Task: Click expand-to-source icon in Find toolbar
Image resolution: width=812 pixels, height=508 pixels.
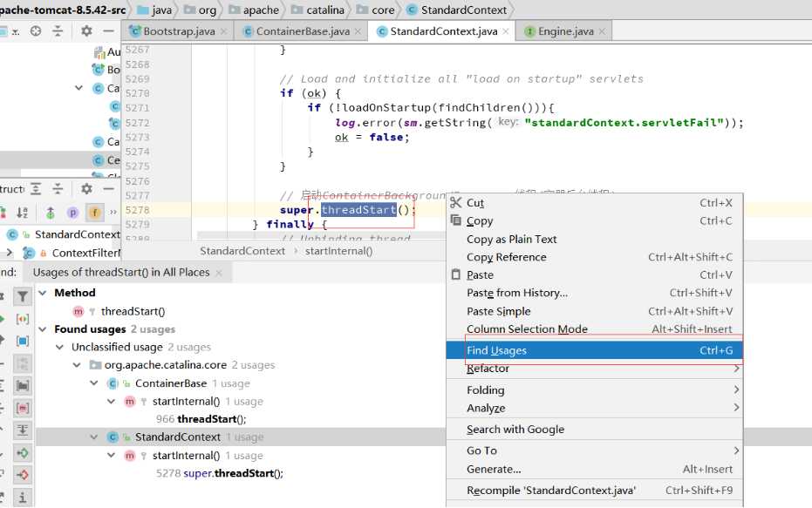Action: (x=23, y=430)
